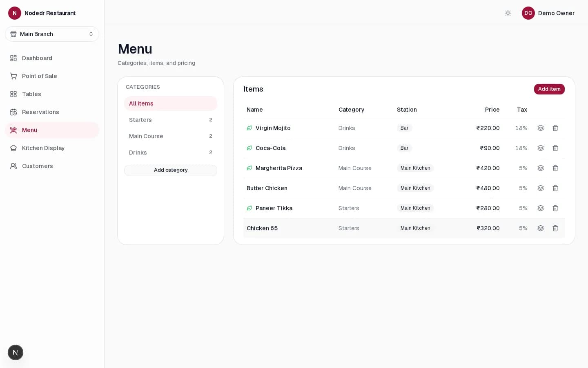Click the Nodedr Restaurant logo badge
The height and width of the screenshot is (368, 588).
(15, 13)
